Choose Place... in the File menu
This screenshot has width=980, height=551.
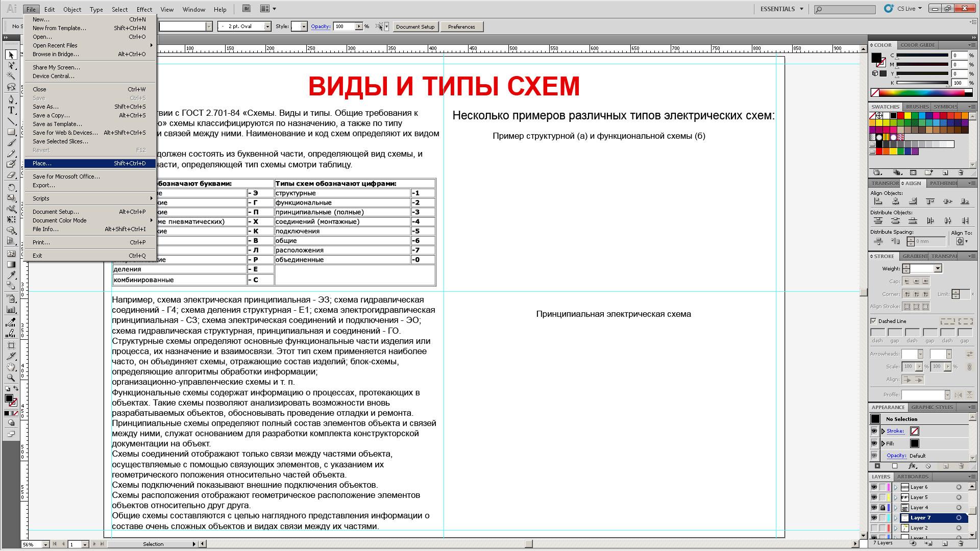(90, 163)
